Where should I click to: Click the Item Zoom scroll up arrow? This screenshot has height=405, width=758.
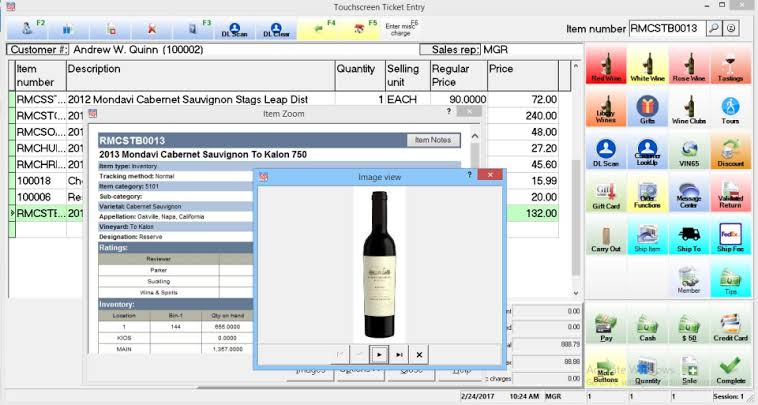tap(475, 137)
